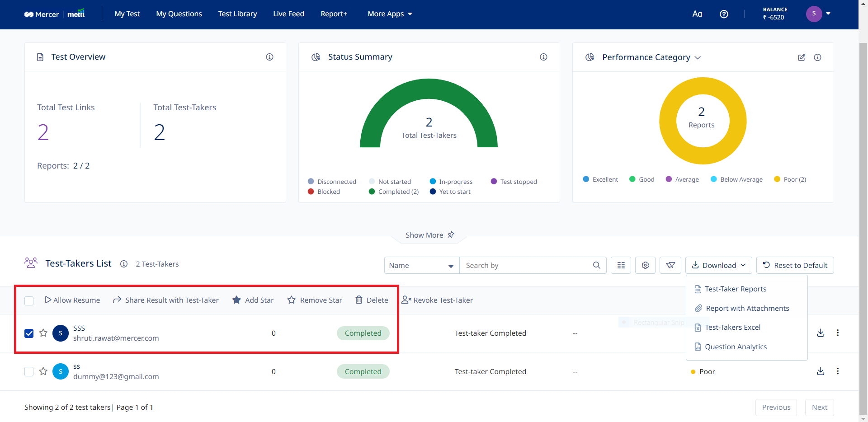Click Add Star action

(x=253, y=300)
